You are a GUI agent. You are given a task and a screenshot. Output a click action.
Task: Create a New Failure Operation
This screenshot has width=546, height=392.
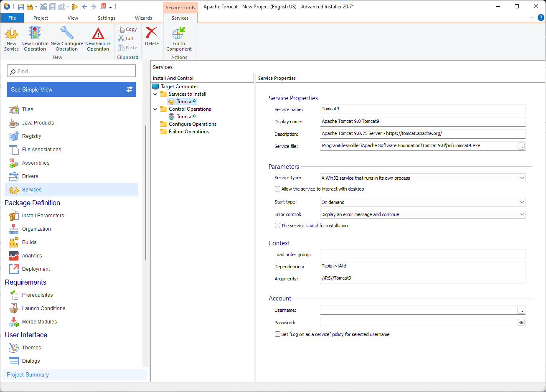pos(98,39)
